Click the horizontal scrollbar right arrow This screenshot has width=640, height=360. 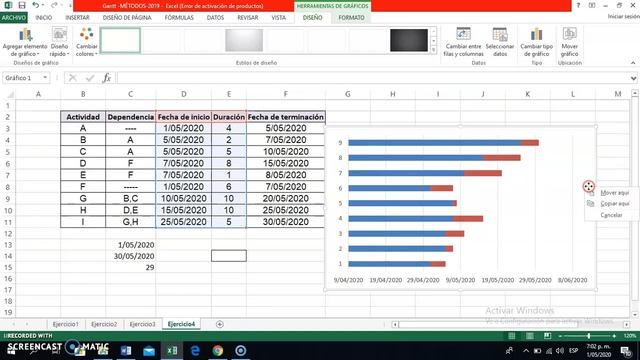(626, 324)
